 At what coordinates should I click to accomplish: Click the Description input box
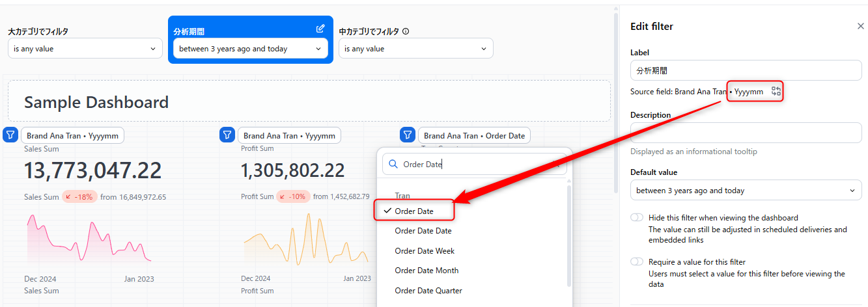[x=746, y=133]
